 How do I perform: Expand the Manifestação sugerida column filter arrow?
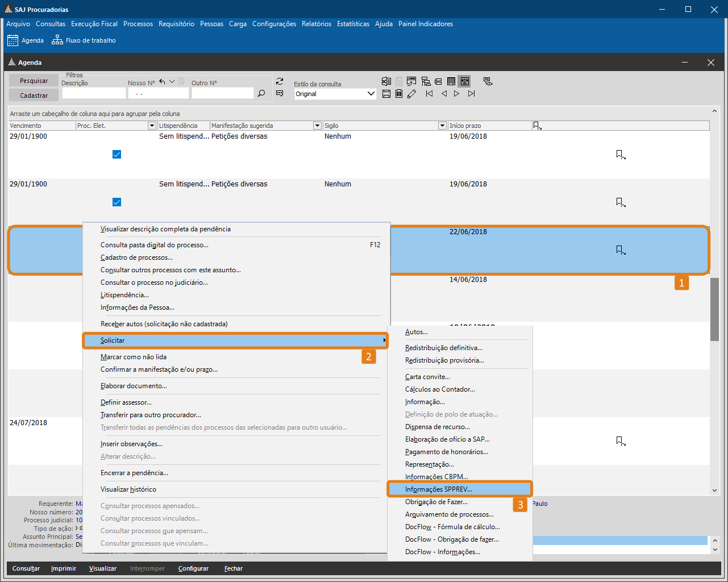coord(318,126)
